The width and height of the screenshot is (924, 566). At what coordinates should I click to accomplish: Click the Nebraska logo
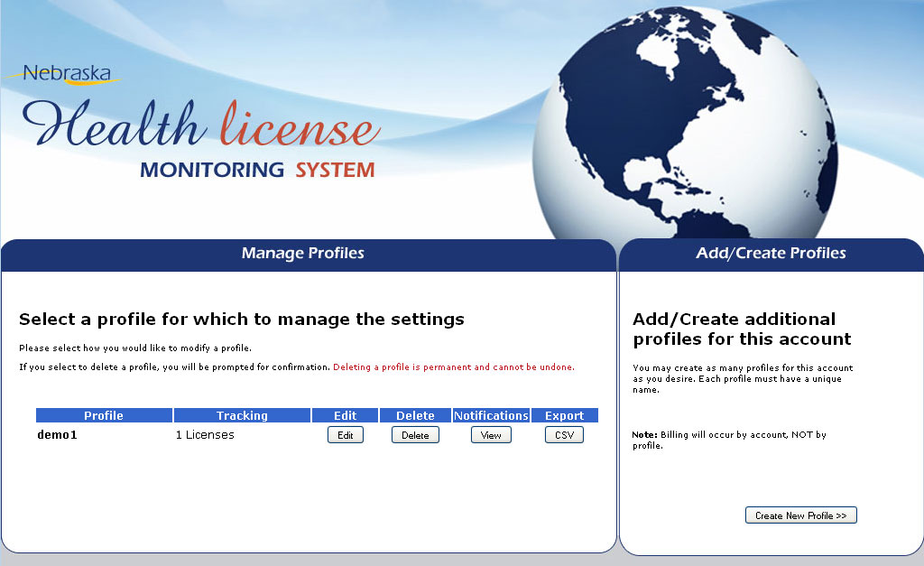click(66, 75)
